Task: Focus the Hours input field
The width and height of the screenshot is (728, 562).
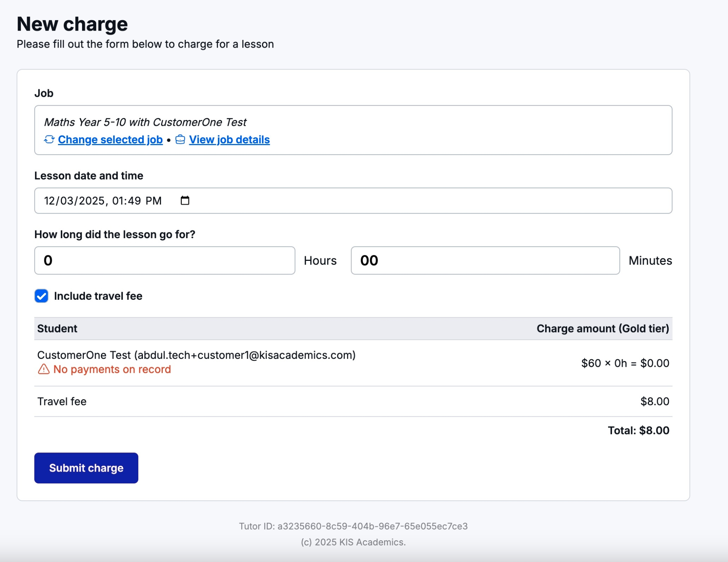Action: (165, 260)
